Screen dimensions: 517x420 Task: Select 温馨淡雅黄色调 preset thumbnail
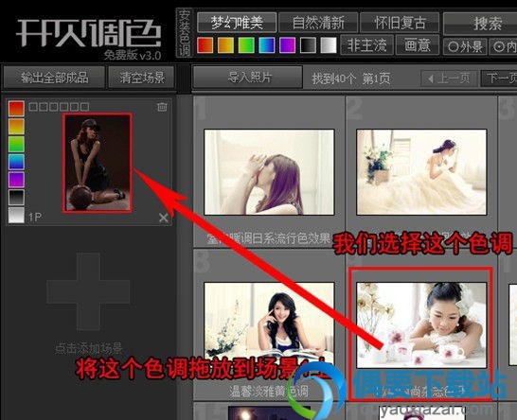[269, 324]
